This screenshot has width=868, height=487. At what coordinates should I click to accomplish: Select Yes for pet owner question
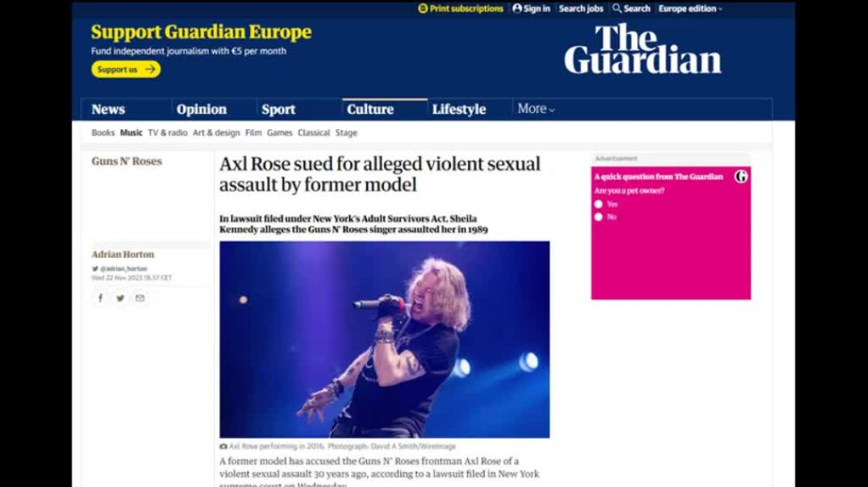(599, 204)
